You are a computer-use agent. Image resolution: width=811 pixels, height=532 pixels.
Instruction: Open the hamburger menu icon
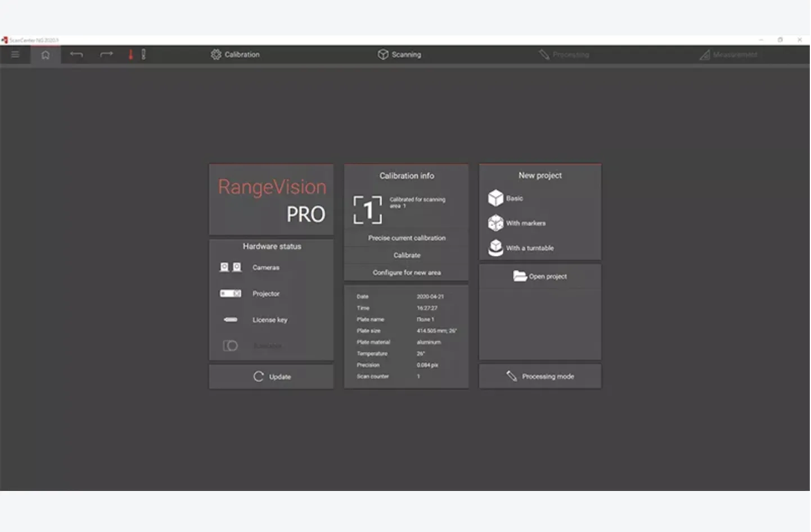tap(15, 55)
